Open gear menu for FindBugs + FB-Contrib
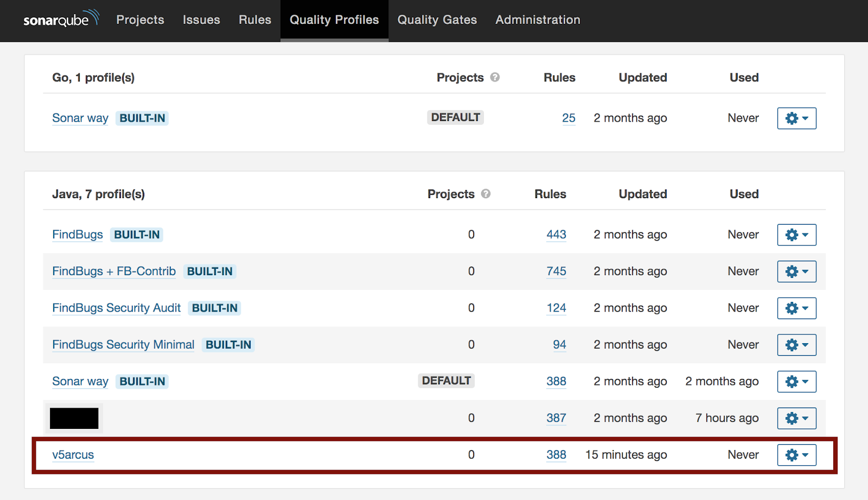The height and width of the screenshot is (500, 868). click(796, 271)
